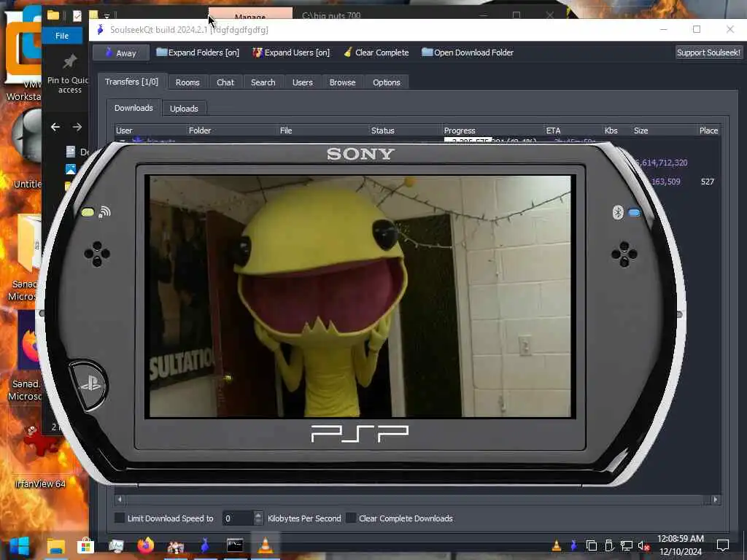Click Manage tab in File Explorer window

(x=250, y=15)
